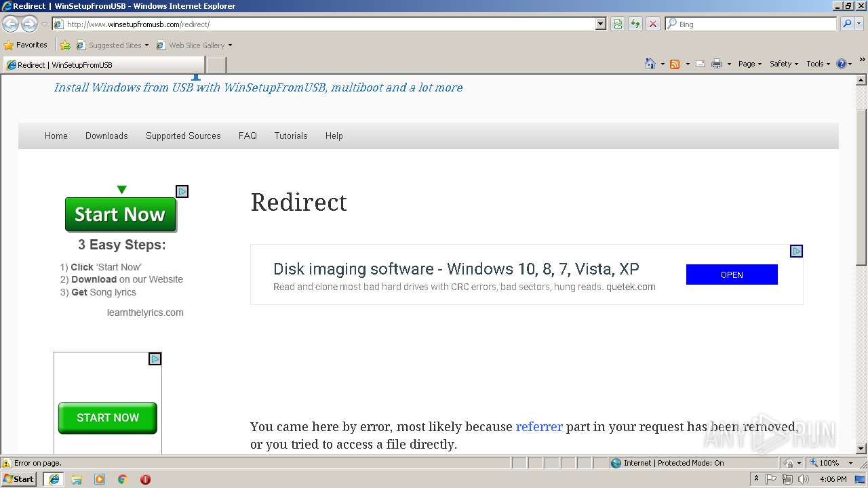Viewport: 868px width, 488px height.
Task: Click the magnifier Search button
Action: 846,24
